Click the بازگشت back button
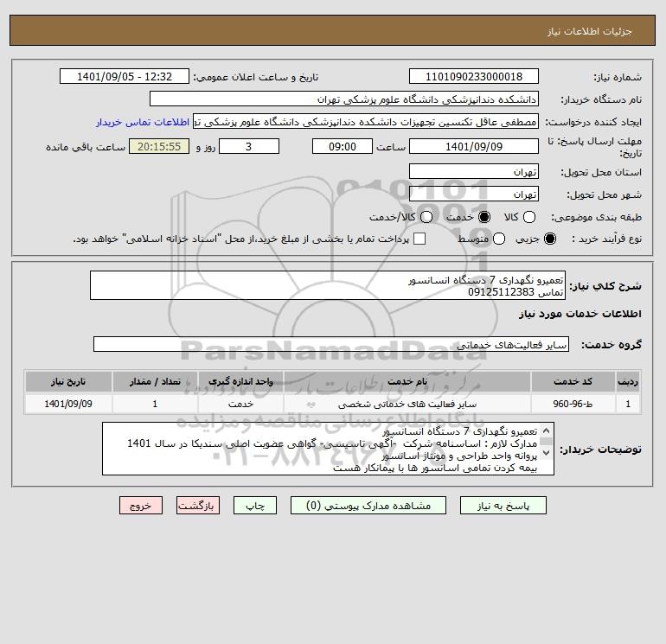This screenshot has height=644, width=666. pos(198,506)
